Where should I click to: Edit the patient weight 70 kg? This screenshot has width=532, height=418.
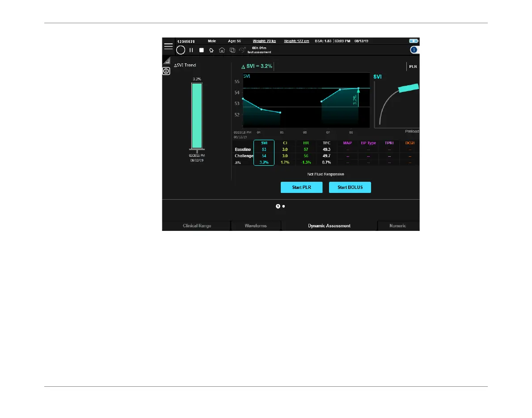point(264,41)
